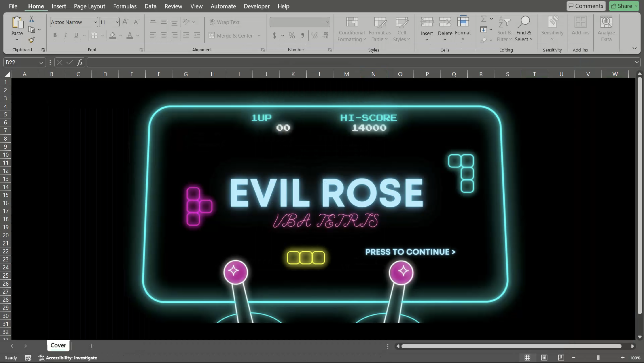
Task: Add a new sheet with plus
Action: point(91,346)
